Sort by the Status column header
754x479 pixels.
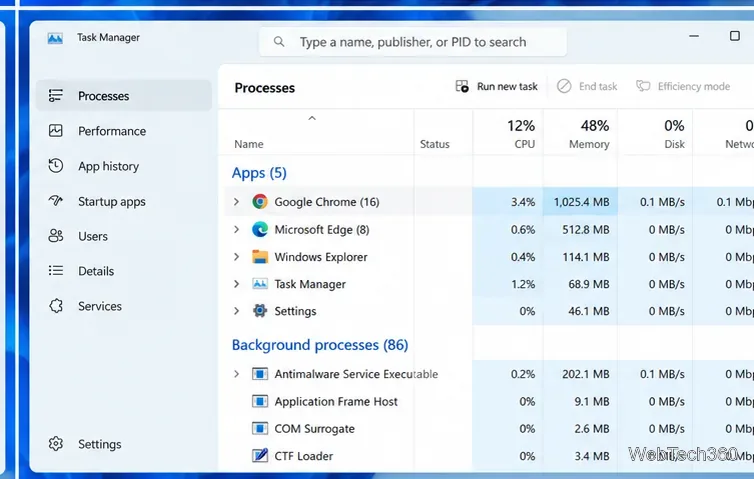point(435,144)
